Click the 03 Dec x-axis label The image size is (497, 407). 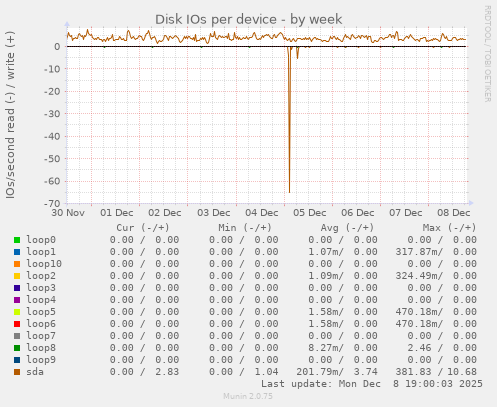pyautogui.click(x=214, y=213)
